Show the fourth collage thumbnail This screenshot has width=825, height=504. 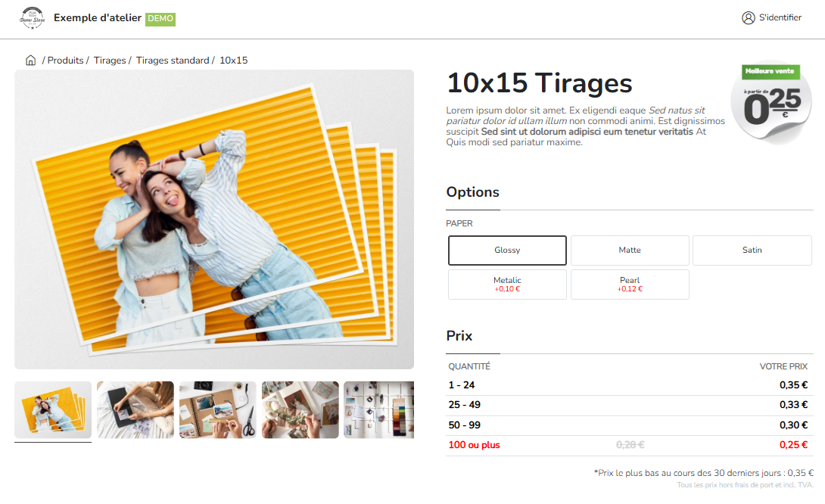tap(300, 410)
